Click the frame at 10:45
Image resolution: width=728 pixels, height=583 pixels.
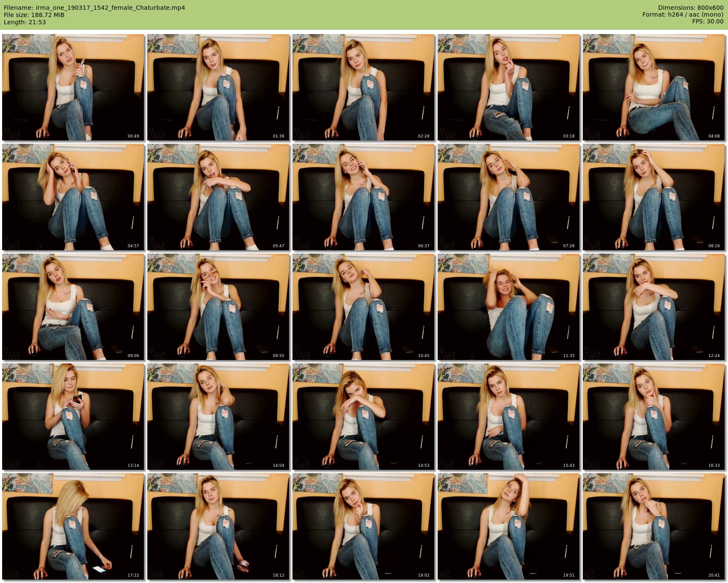[363, 307]
